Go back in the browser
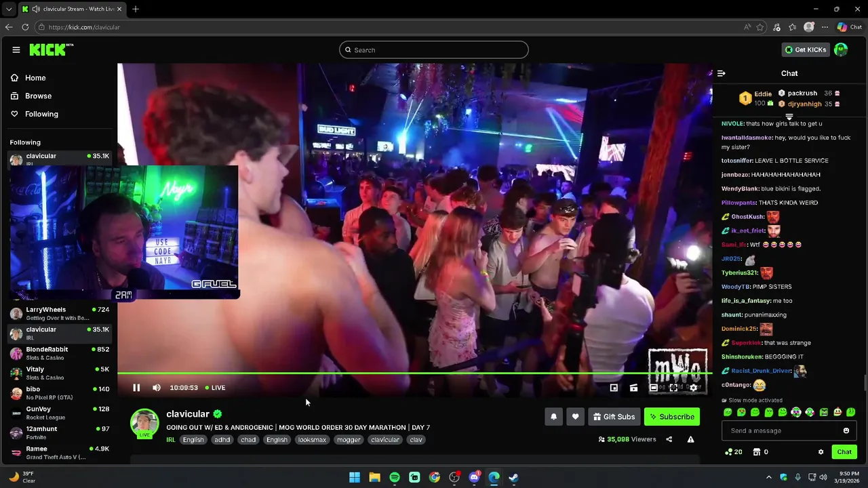This screenshot has height=488, width=868. (9, 27)
